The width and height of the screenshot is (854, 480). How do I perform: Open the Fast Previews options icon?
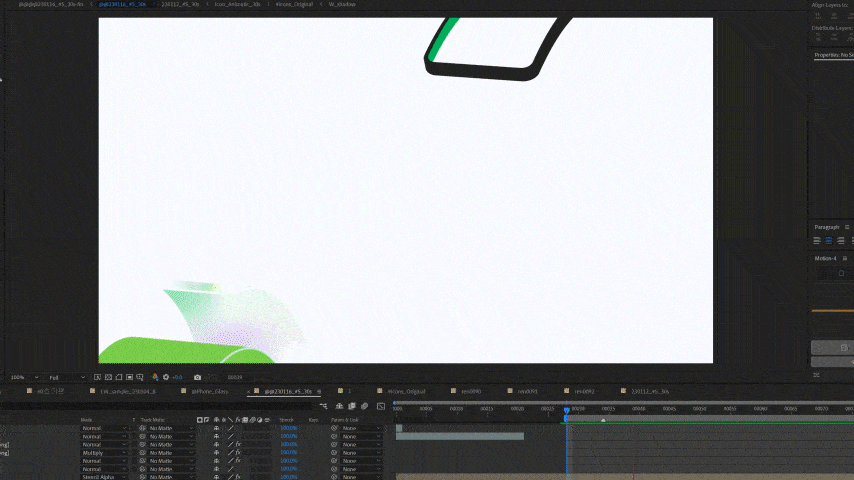click(x=97, y=377)
